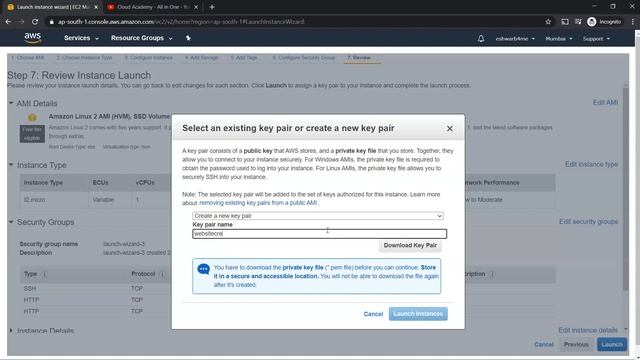Click the Description column info icon
The width and height of the screenshot is (640, 360).
point(492,274)
